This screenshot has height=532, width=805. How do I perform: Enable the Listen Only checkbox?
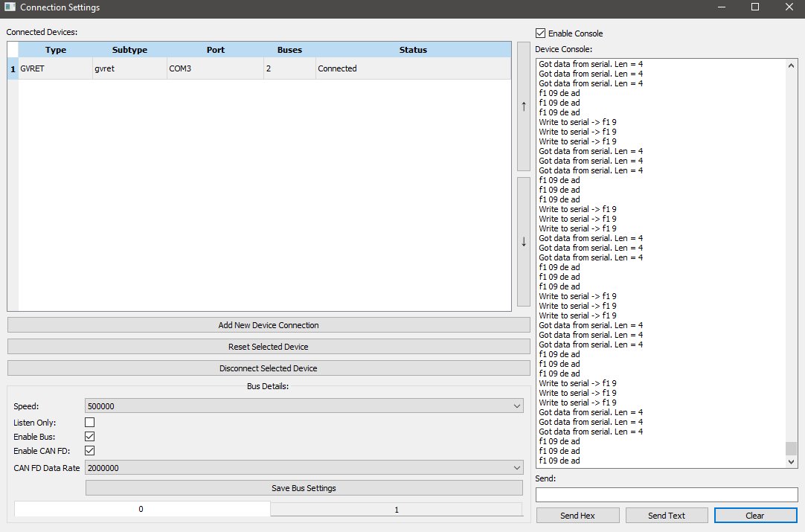(x=90, y=422)
